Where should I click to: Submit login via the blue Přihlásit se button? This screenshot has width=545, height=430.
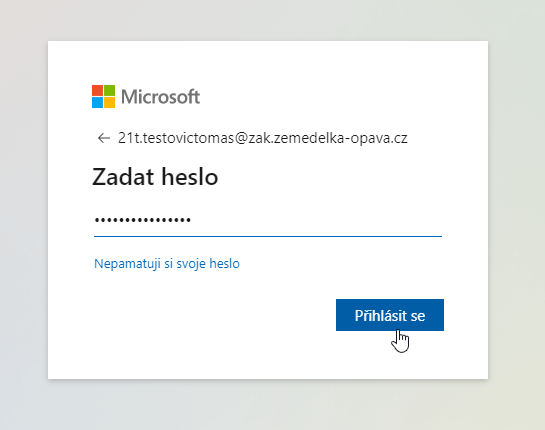point(390,315)
